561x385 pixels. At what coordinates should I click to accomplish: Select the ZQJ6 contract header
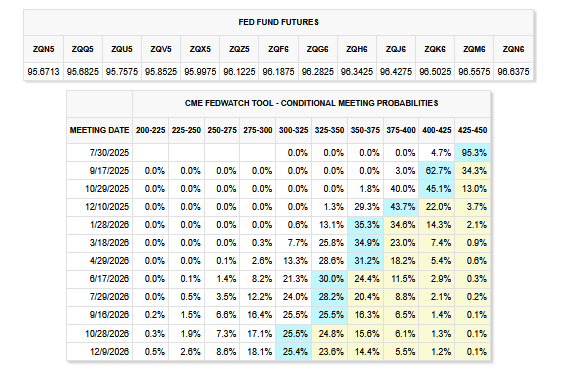point(396,49)
